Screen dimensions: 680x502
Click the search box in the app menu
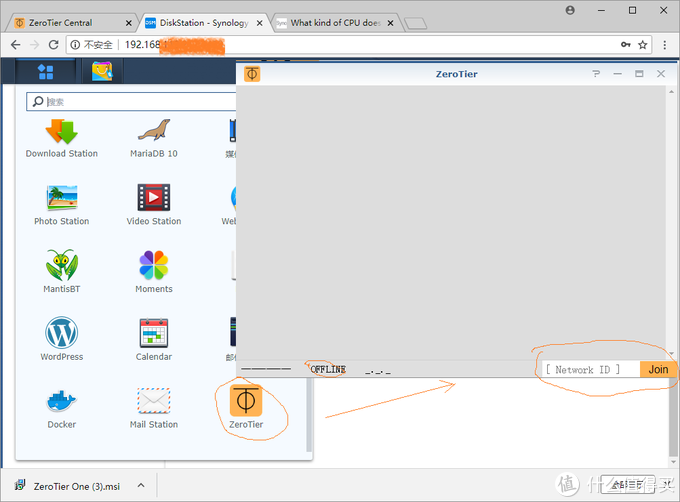pyautogui.click(x=130, y=102)
